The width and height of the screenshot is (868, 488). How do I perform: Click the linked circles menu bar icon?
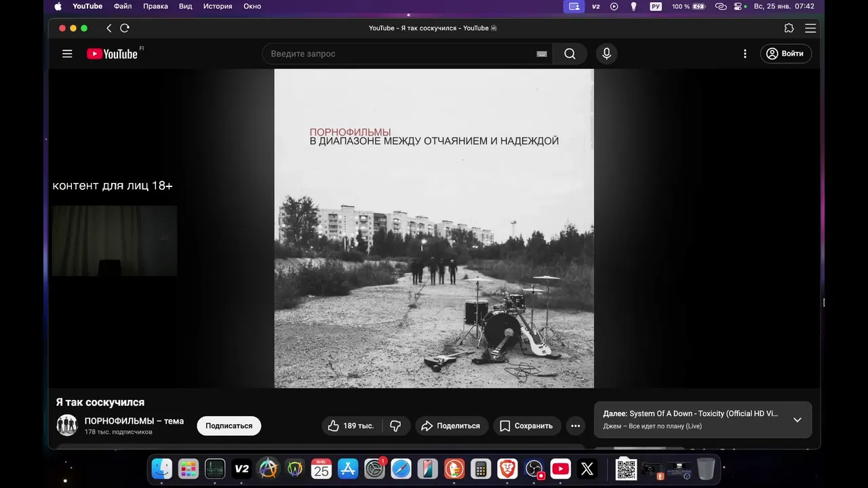(x=721, y=6)
